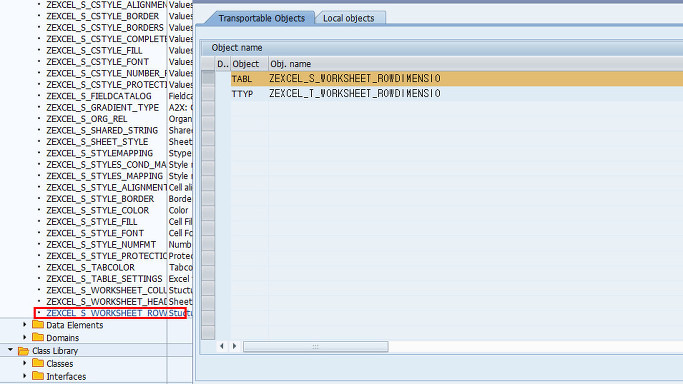
Task: Switch to the Transportable Objects tab
Action: point(261,18)
